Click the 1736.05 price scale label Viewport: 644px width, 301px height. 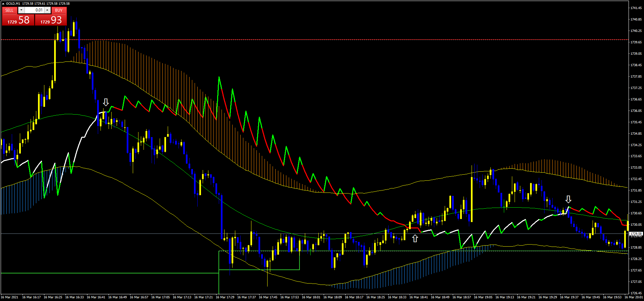point(636,111)
